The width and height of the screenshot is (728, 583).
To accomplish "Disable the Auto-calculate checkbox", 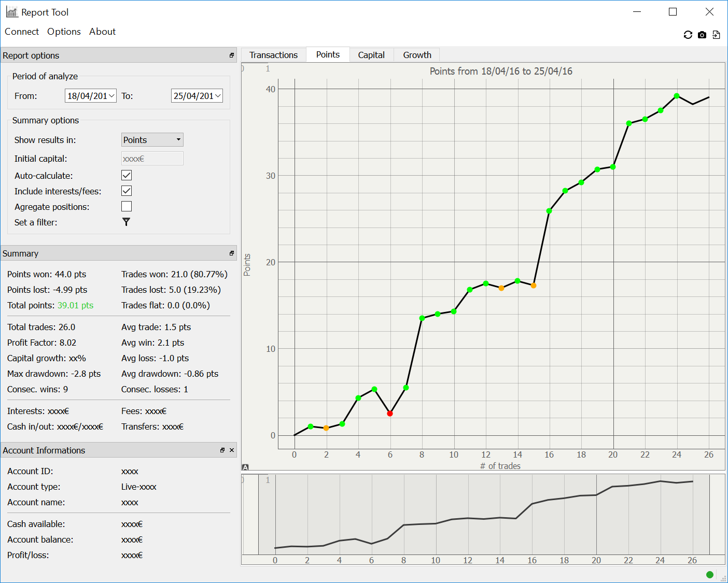I will pyautogui.click(x=127, y=175).
